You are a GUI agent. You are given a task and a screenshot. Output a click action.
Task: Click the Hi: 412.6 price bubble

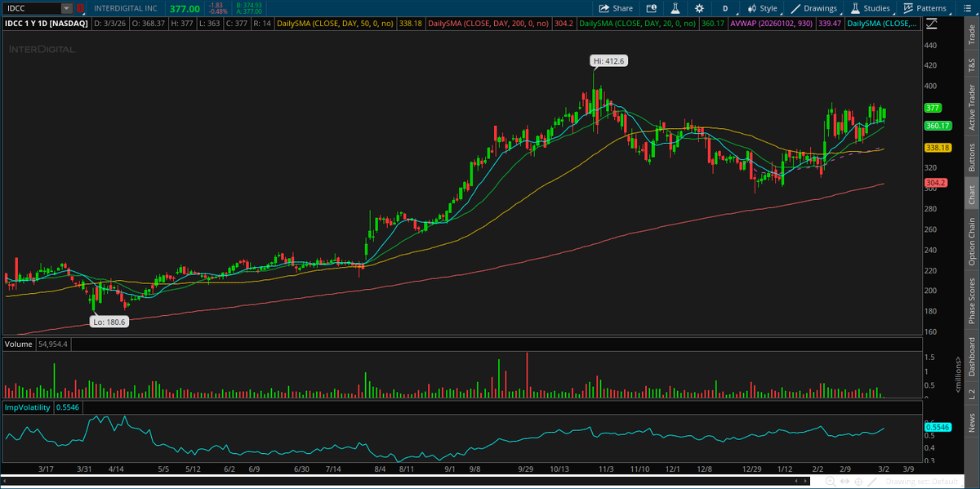click(609, 60)
